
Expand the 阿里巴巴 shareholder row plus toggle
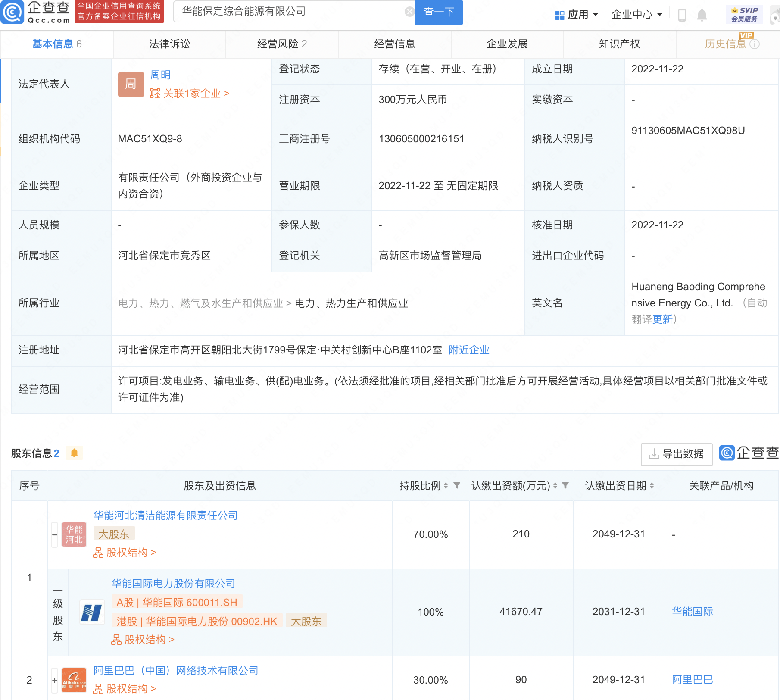55,680
